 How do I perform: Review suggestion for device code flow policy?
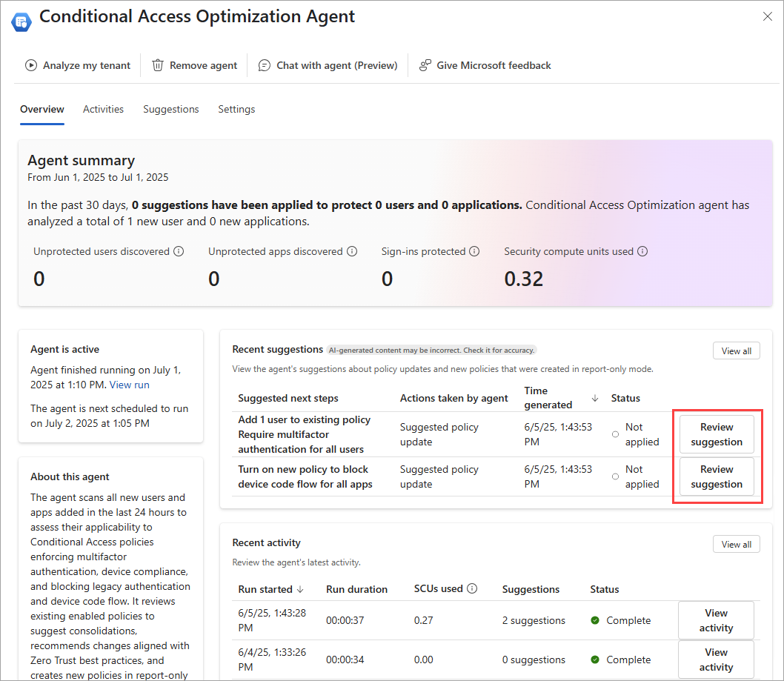[x=716, y=476]
